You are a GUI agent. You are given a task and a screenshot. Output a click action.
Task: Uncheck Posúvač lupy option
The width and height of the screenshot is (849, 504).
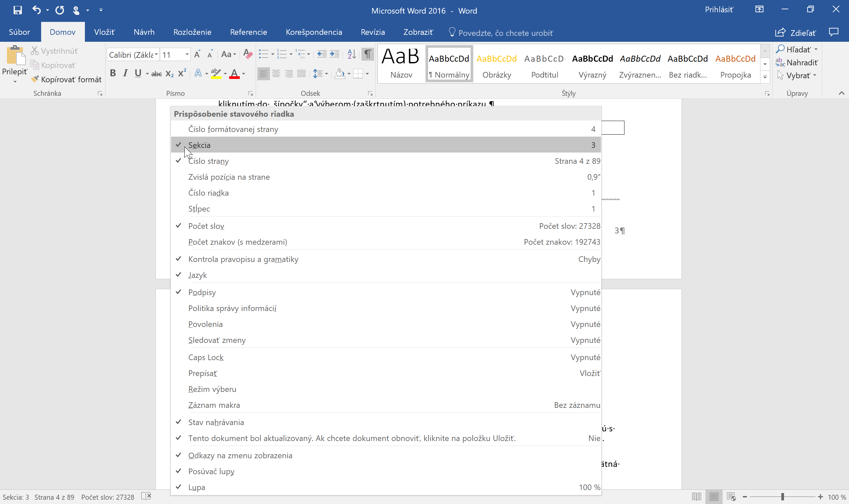tap(386, 472)
